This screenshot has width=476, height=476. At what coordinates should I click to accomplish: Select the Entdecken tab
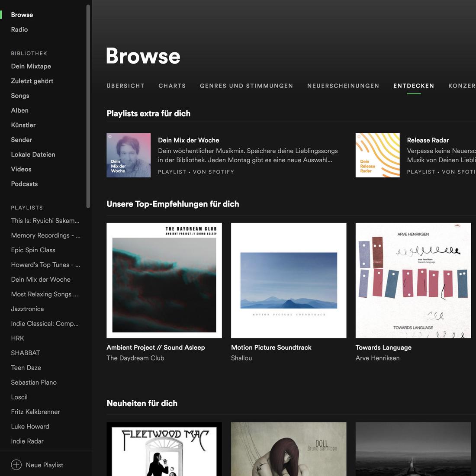point(414,86)
